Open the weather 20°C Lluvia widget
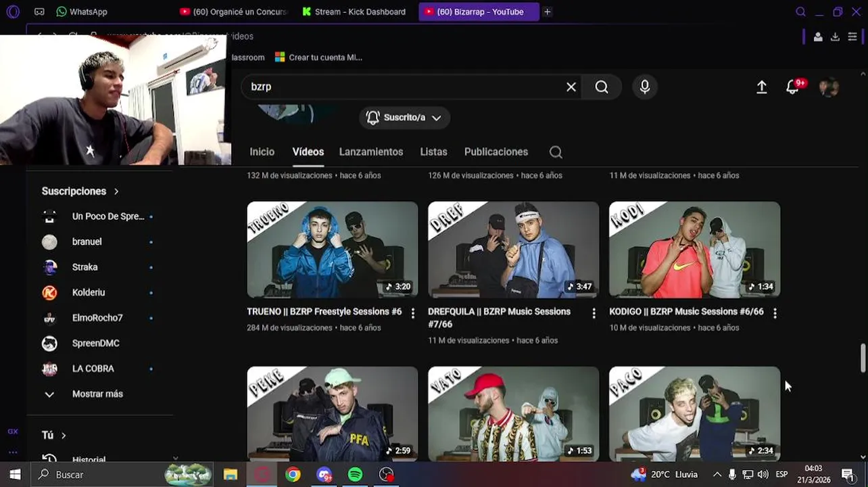Screen dimensions: 868x487 (x=665, y=475)
